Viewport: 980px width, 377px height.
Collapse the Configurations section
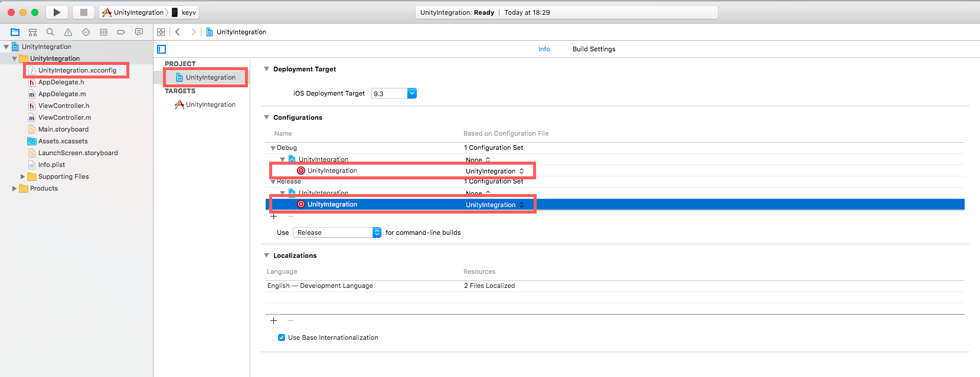266,117
